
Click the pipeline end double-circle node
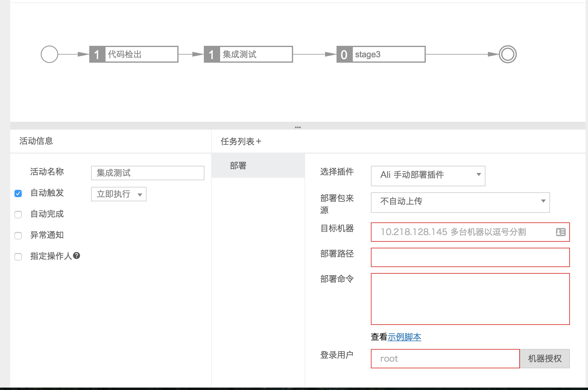pyautogui.click(x=508, y=54)
